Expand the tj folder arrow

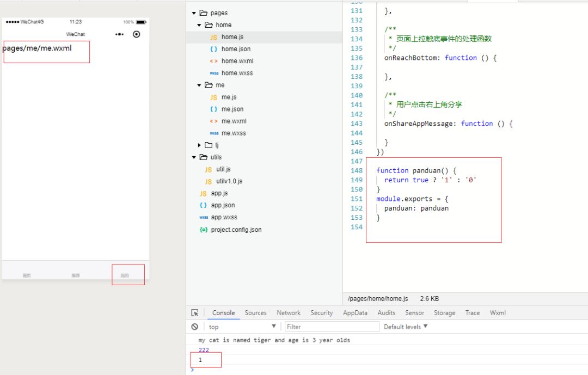pos(199,145)
